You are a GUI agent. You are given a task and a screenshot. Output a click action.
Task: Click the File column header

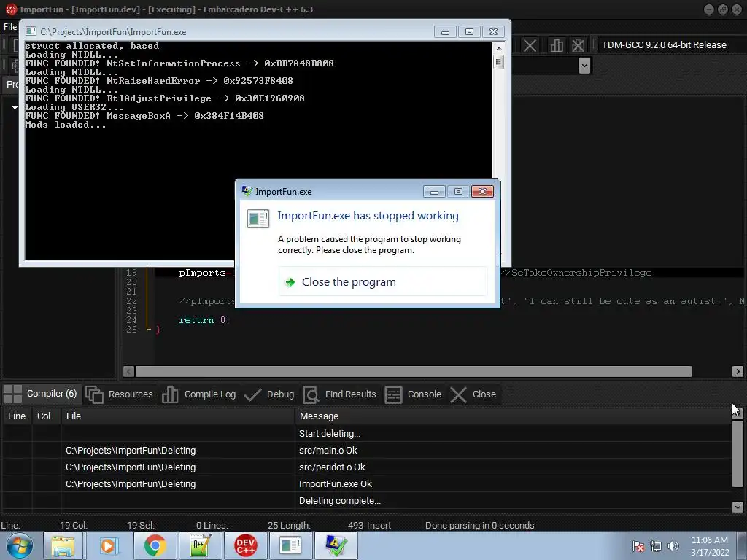(x=178, y=416)
